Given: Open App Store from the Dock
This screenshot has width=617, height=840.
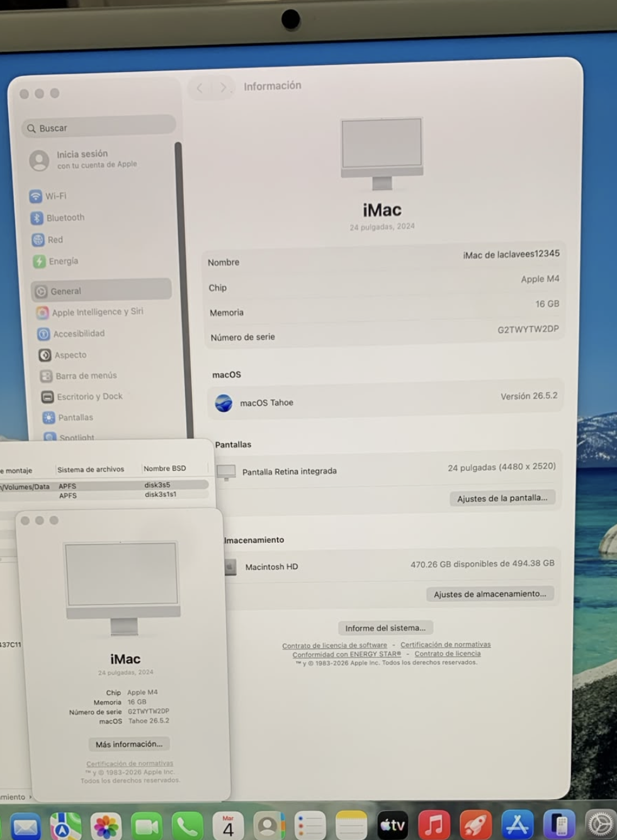Looking at the screenshot, I should (517, 824).
